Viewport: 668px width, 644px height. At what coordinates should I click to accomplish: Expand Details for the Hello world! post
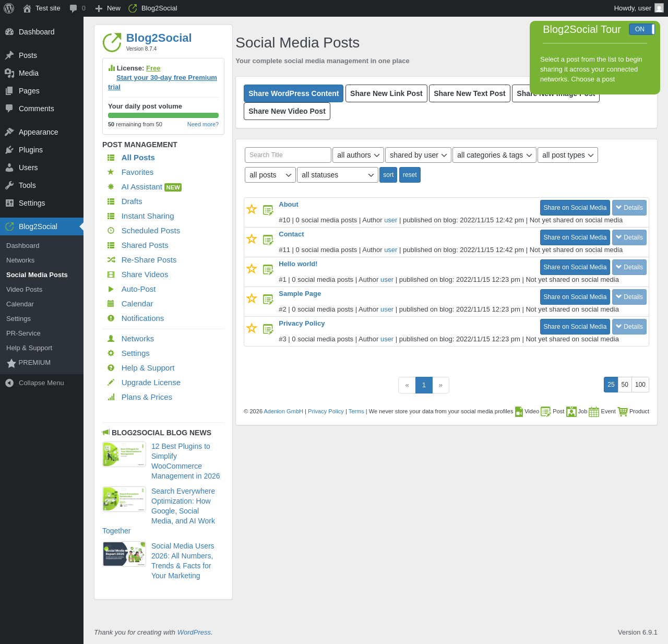click(x=629, y=267)
